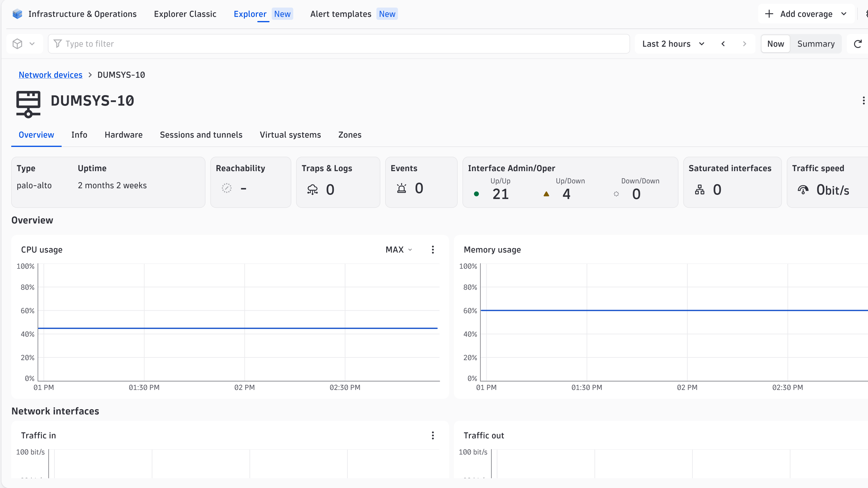Click the funnel filter icon
This screenshot has width=868, height=488.
58,44
